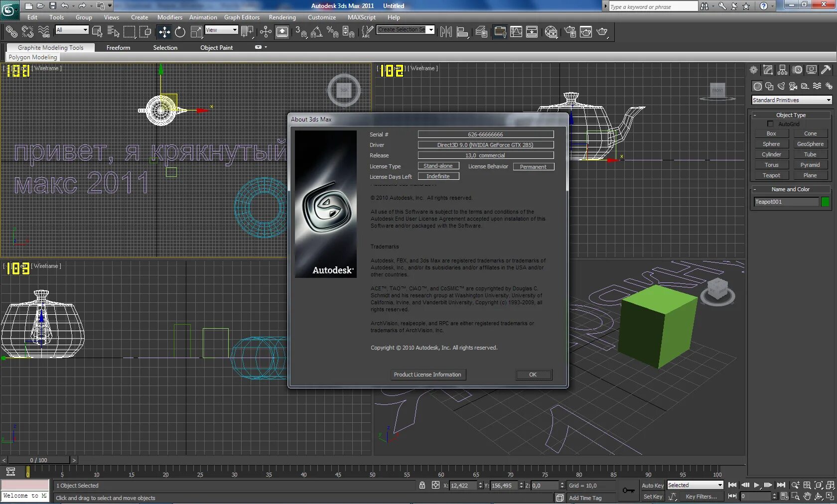Select the Cameras category icon

click(x=793, y=86)
